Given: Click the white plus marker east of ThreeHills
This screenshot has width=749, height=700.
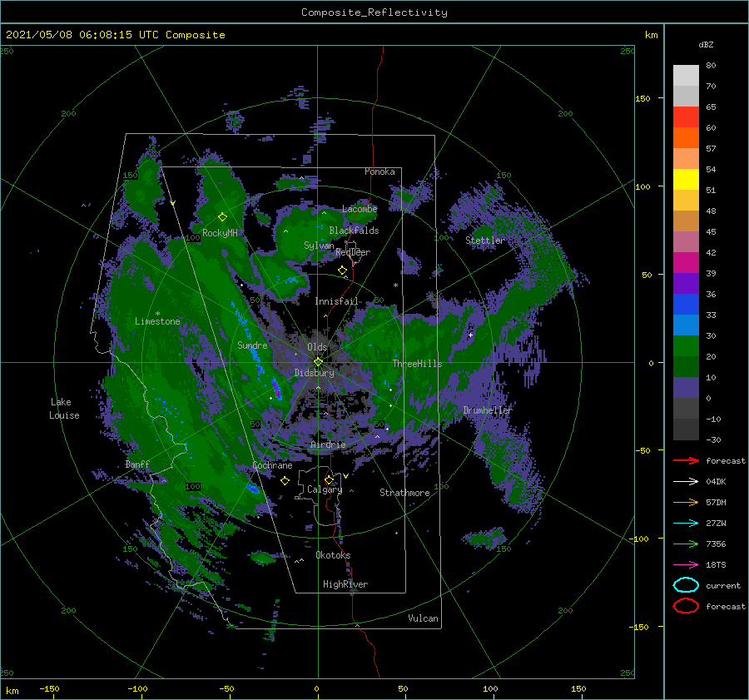Looking at the screenshot, I should [470, 335].
